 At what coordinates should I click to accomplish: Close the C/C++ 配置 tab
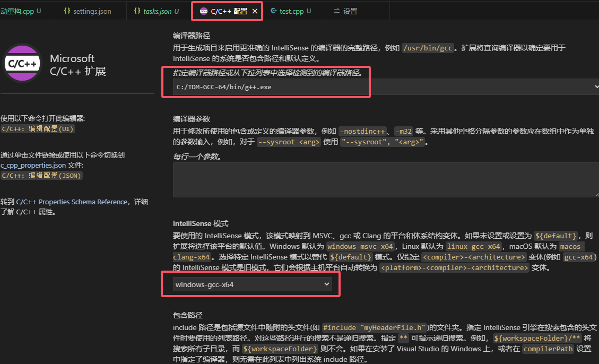255,11
